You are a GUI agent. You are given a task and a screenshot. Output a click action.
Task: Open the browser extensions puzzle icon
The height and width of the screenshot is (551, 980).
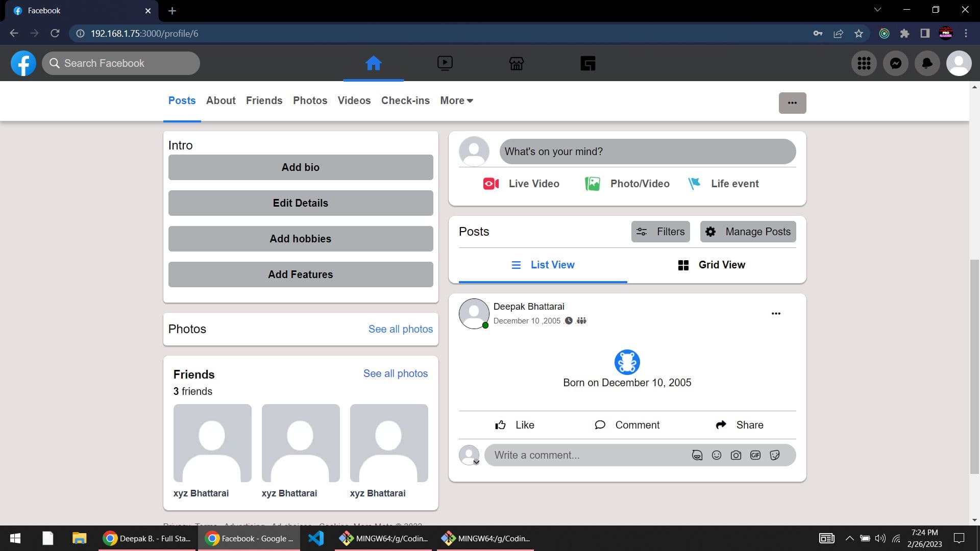[904, 34]
